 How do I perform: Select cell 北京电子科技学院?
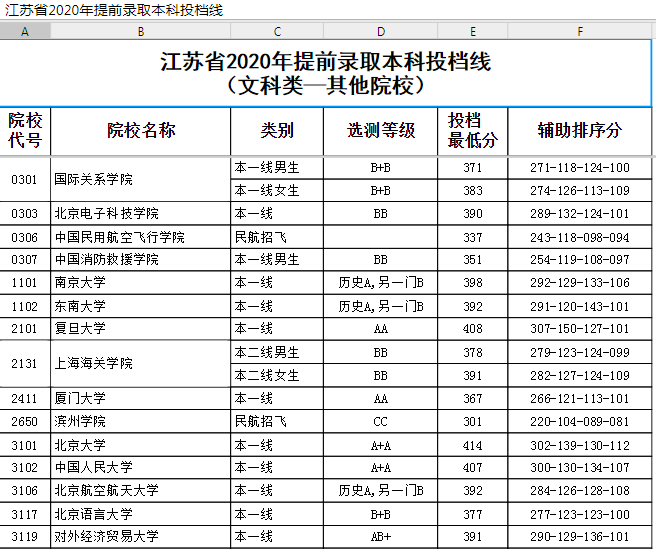coord(141,214)
